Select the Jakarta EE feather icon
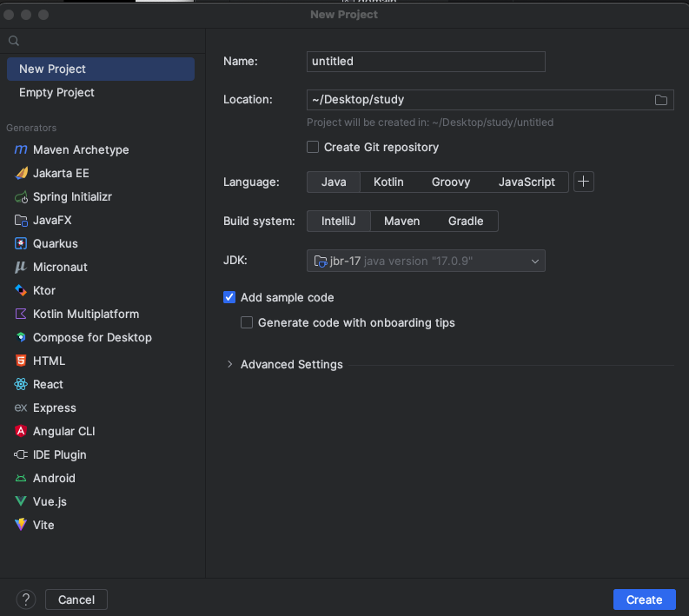Screen dimensions: 689x616 (x=21, y=173)
